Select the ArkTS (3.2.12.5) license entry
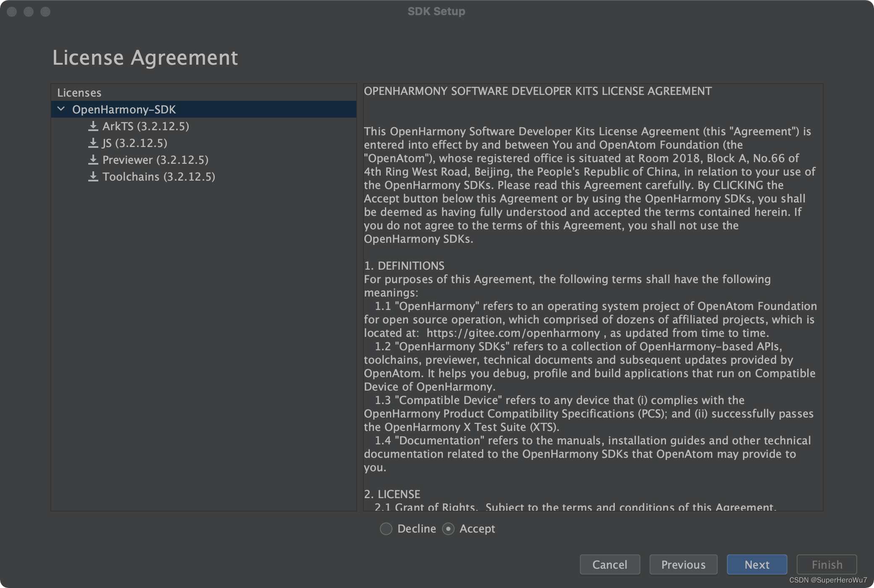874x588 pixels. click(146, 126)
